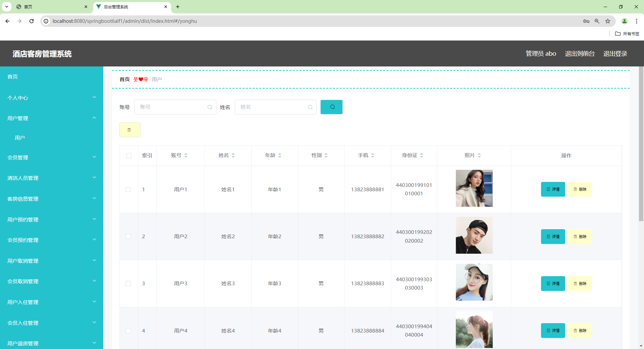The width and height of the screenshot is (644, 349).
Task: Check the checkbox for the 用户1 row
Action: [x=128, y=189]
